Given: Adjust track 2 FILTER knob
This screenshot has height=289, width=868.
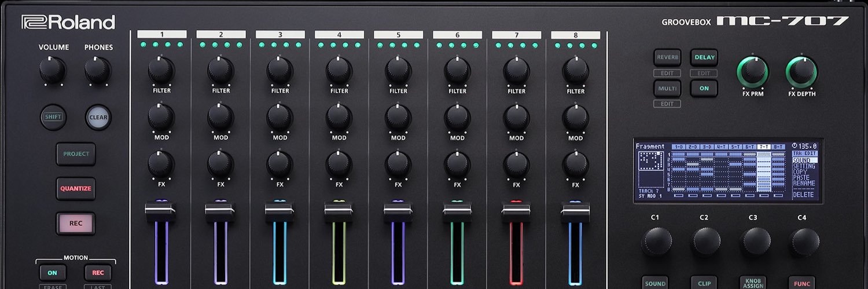Looking at the screenshot, I should [220, 71].
